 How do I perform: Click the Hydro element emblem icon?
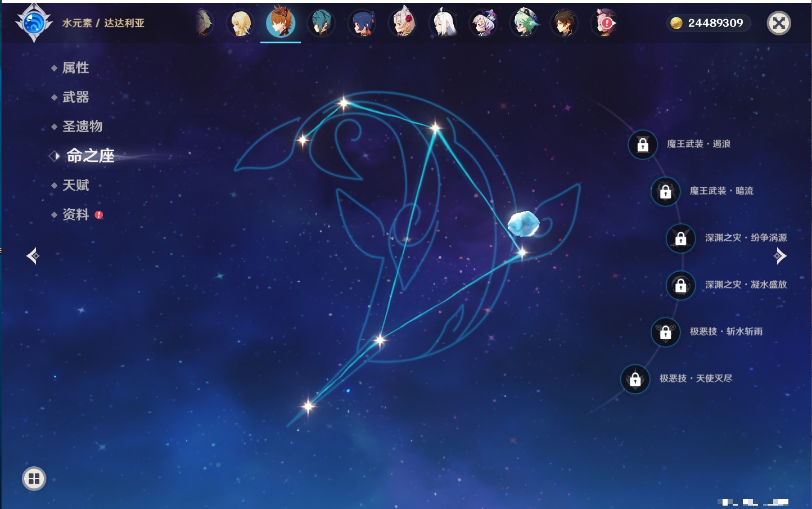[34, 23]
